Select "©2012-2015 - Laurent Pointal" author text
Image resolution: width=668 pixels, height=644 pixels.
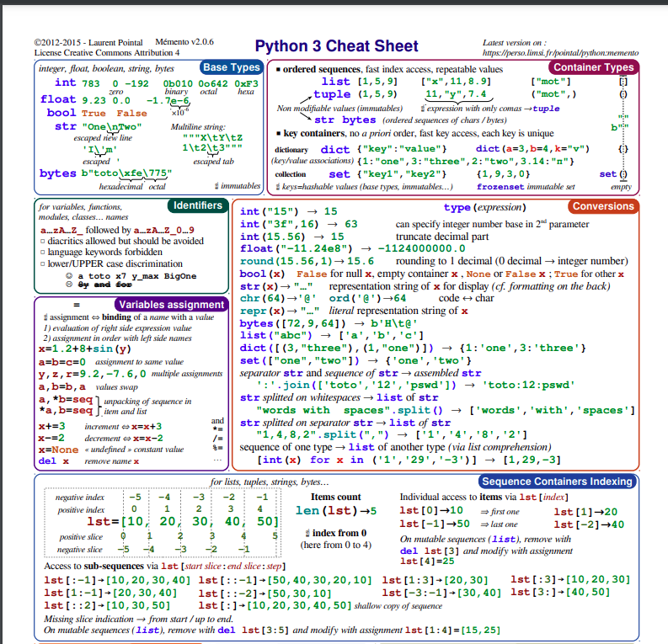(x=88, y=43)
